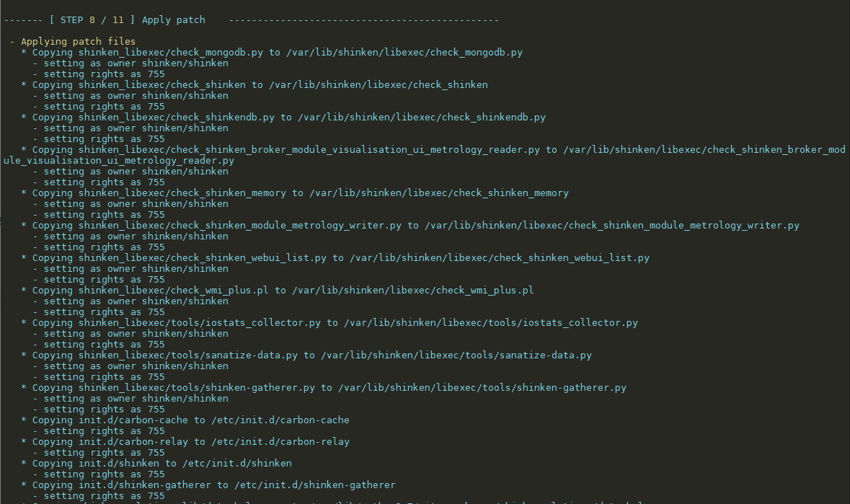Click the "Applying patch files" line
Viewport: 850px width, 504px height.
click(x=78, y=42)
